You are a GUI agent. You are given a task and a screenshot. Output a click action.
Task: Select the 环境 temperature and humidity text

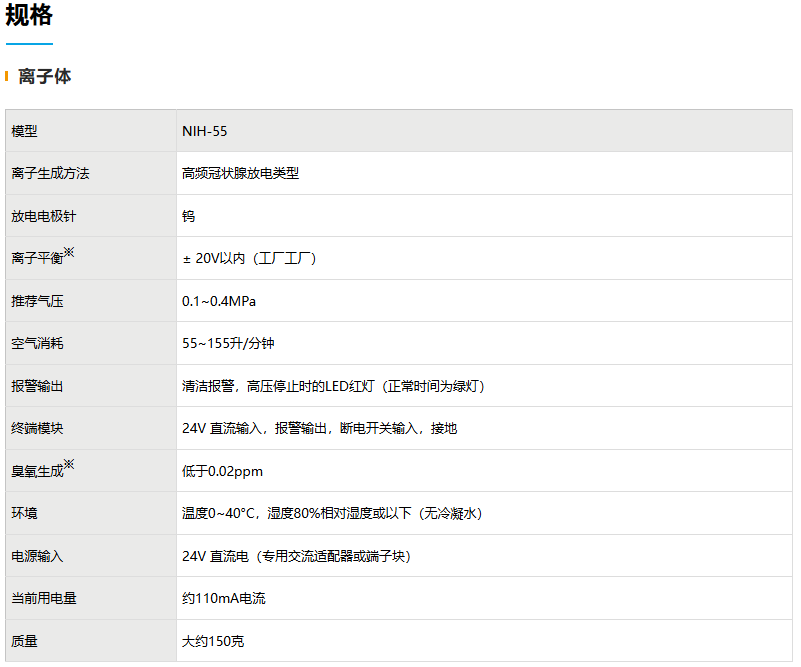[x=332, y=513]
